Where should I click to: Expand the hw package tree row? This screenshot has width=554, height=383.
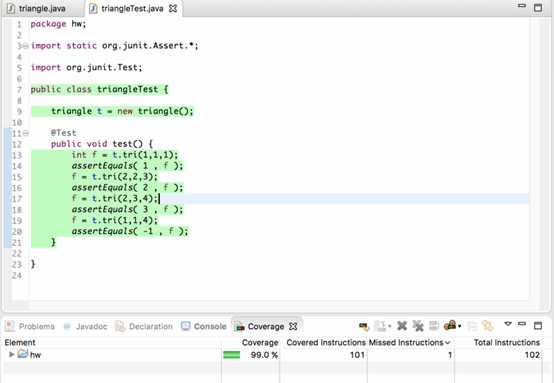point(11,354)
